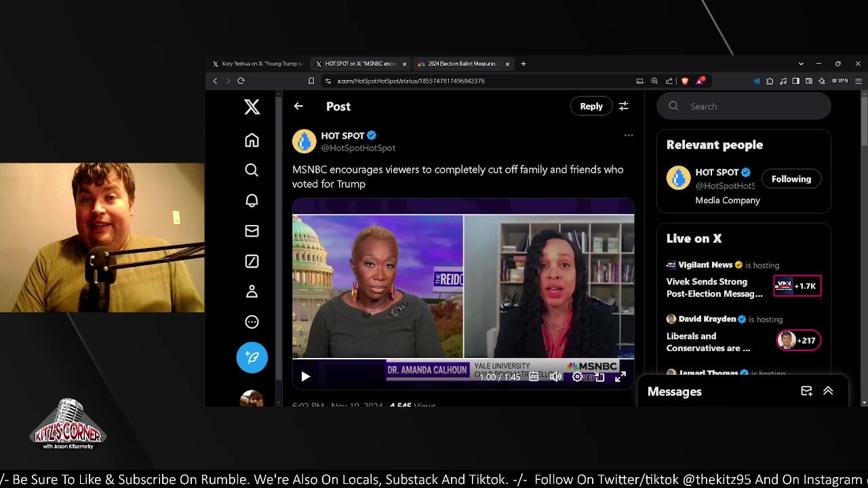Focus the X Search field
The height and width of the screenshot is (488, 868).
tap(744, 106)
